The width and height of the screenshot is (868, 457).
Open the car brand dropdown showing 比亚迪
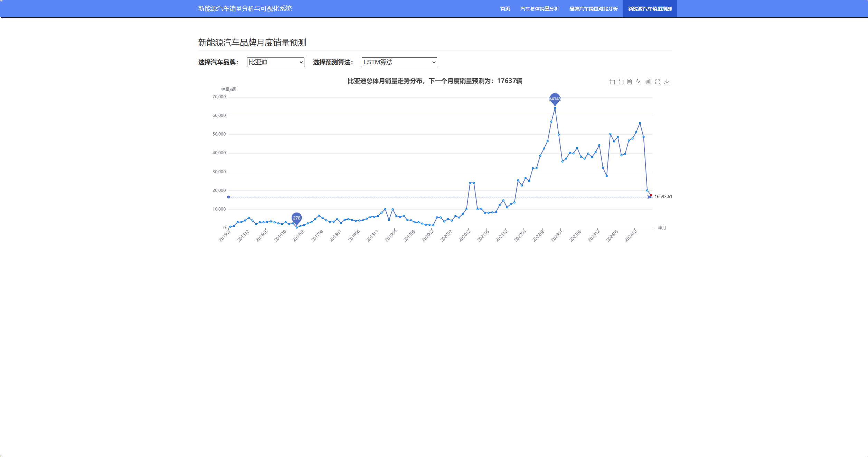275,62
